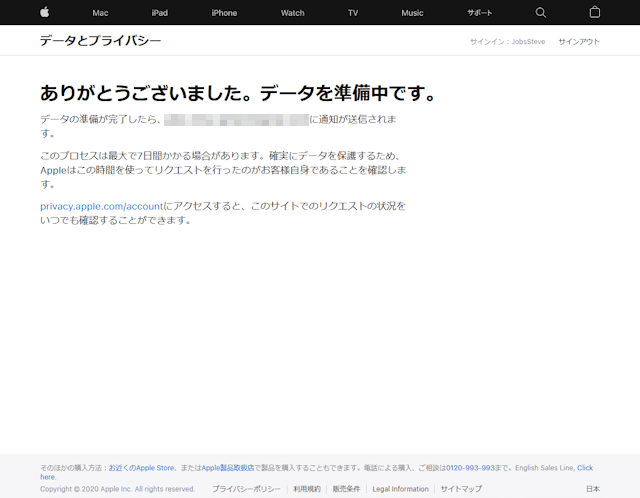This screenshot has width=640, height=498.
Task: View Legal Information in the footer
Action: click(x=400, y=489)
